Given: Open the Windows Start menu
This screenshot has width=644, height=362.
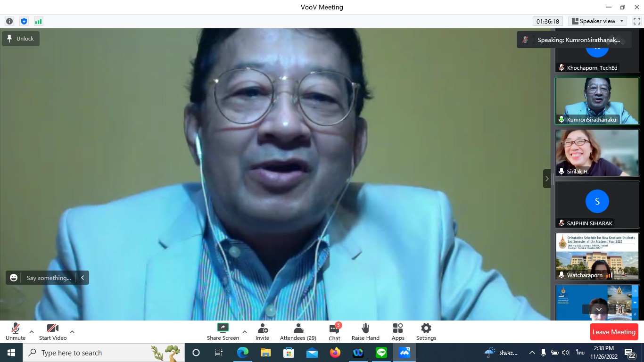Looking at the screenshot, I should tap(11, 353).
